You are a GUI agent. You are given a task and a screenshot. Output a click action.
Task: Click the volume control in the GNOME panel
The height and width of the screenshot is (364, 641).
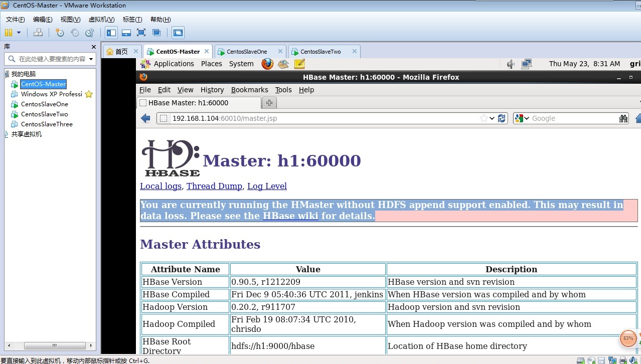[510, 64]
